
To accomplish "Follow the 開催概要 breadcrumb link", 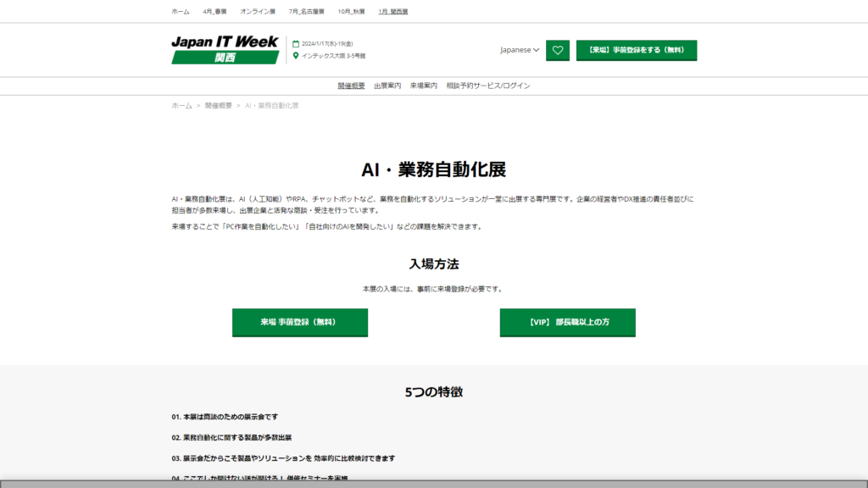I will coord(219,106).
